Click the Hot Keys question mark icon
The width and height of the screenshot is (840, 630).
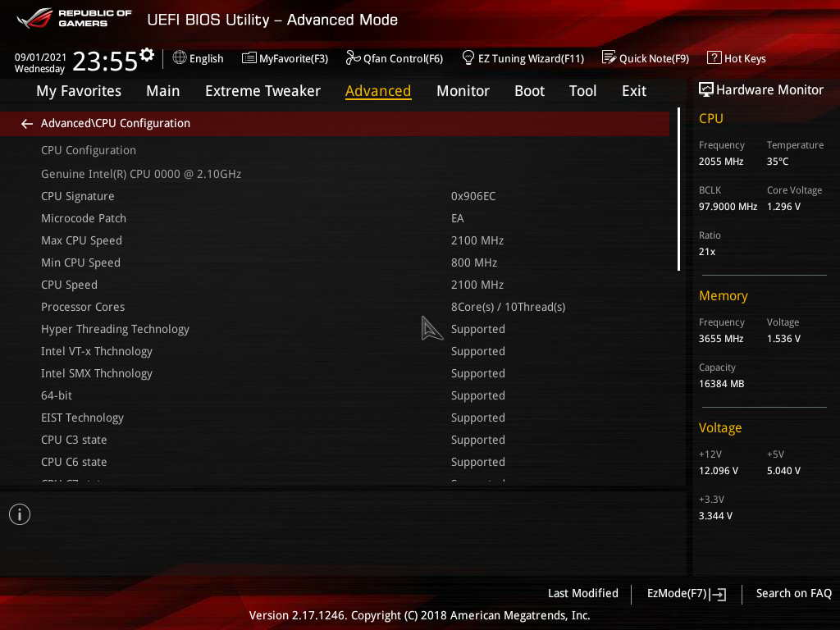coord(714,58)
